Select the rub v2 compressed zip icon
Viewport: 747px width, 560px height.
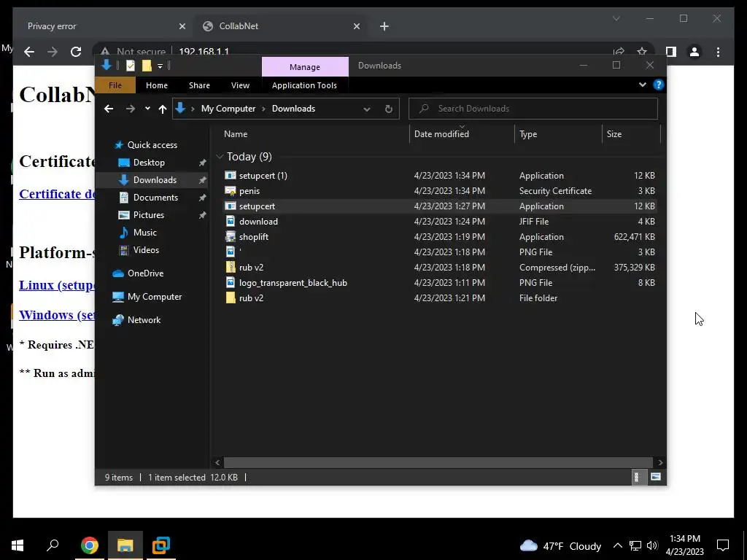point(231,267)
